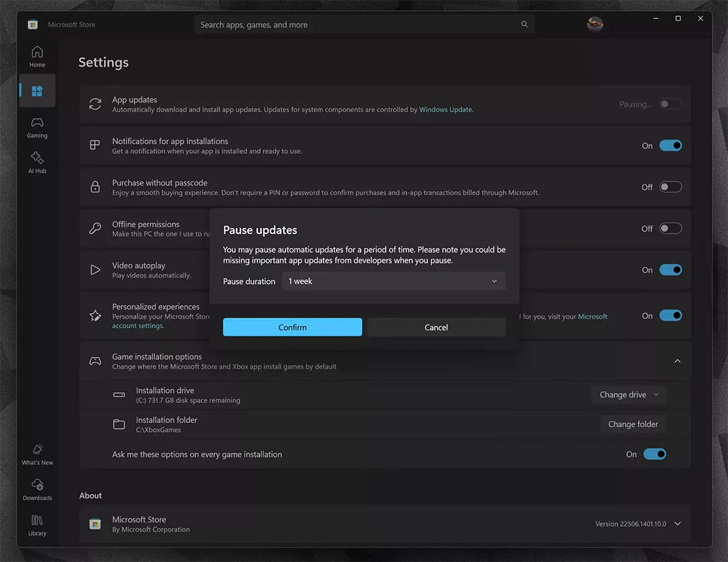Click the Confirm button in Pause updates
Viewport: 728px width, 562px height.
click(x=292, y=327)
